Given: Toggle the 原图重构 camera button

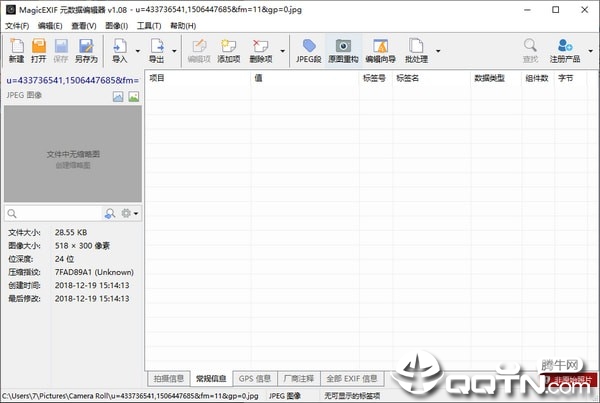Looking at the screenshot, I should pyautogui.click(x=343, y=51).
